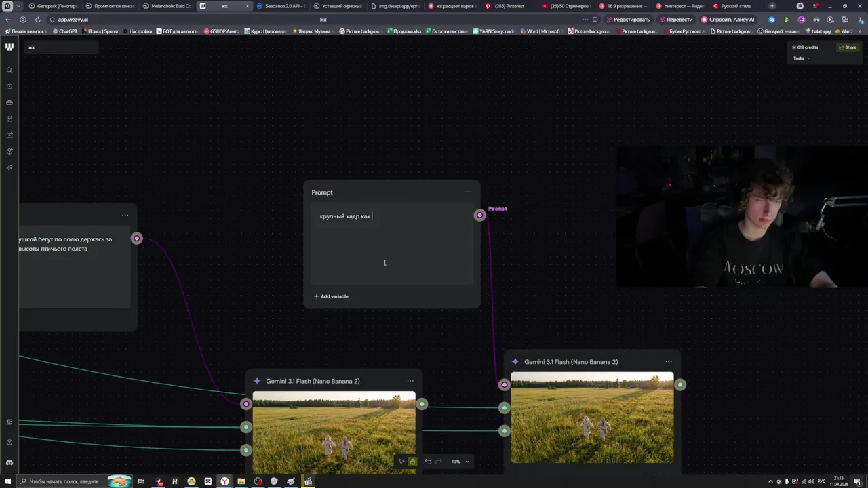Open a new browser tab

tap(772, 6)
